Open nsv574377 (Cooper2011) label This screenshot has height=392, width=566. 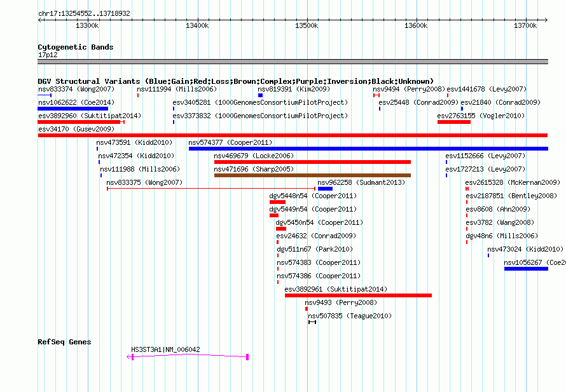[230, 142]
